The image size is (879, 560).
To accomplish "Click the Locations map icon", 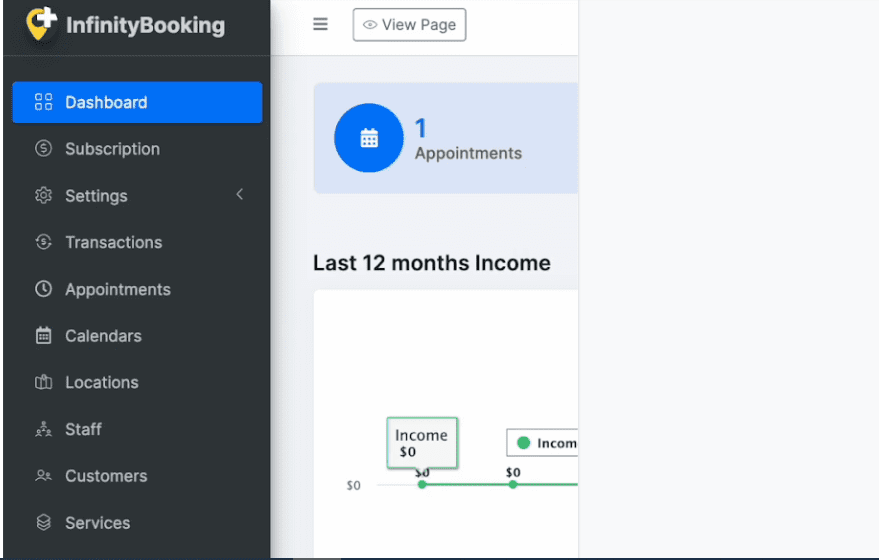I will pyautogui.click(x=43, y=382).
